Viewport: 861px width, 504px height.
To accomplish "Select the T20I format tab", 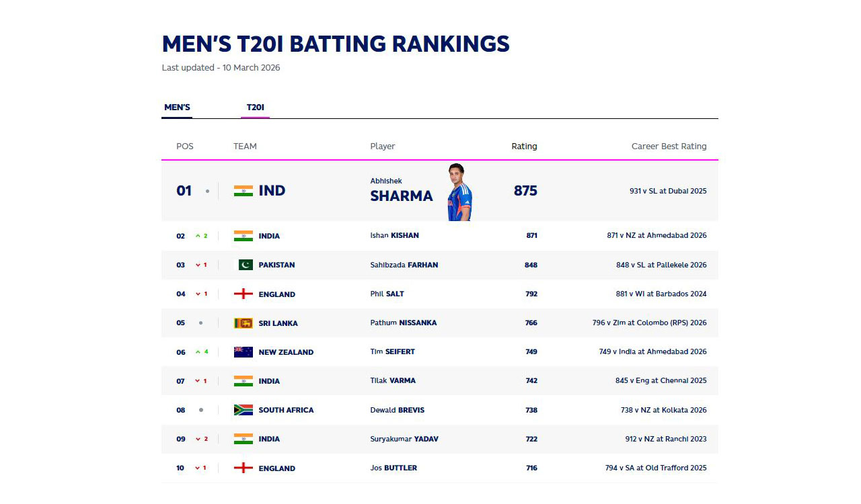I will (255, 108).
